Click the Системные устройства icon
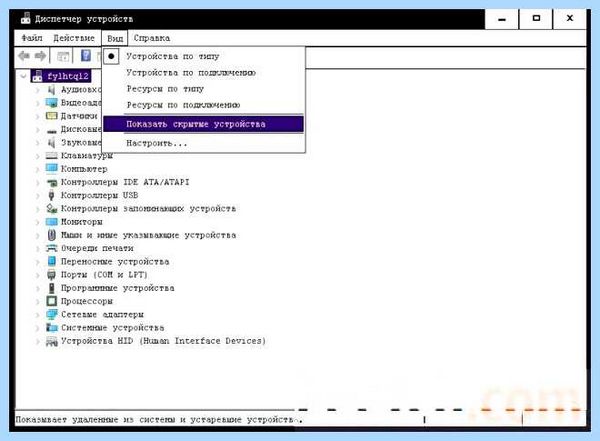The width and height of the screenshot is (600, 441). (x=51, y=328)
